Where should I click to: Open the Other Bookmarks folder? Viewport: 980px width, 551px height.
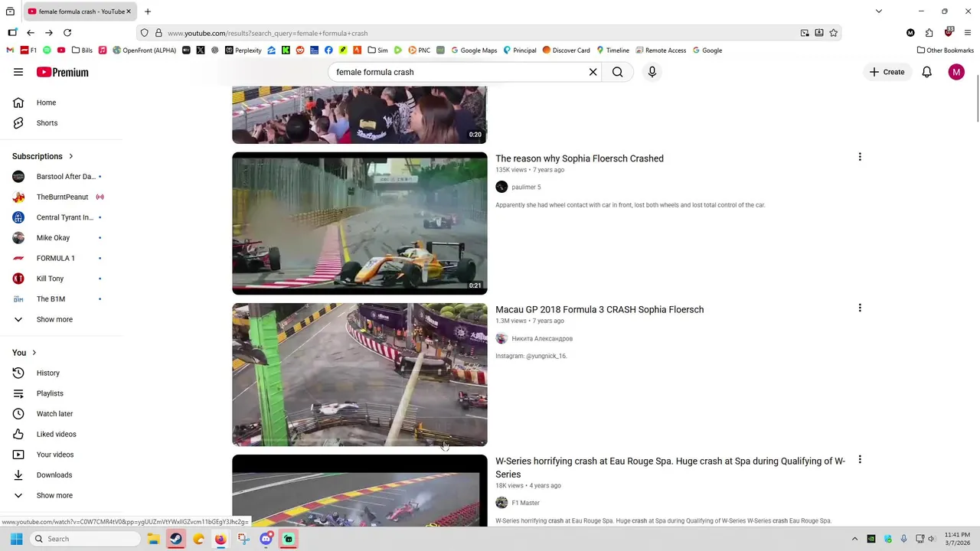[945, 51]
